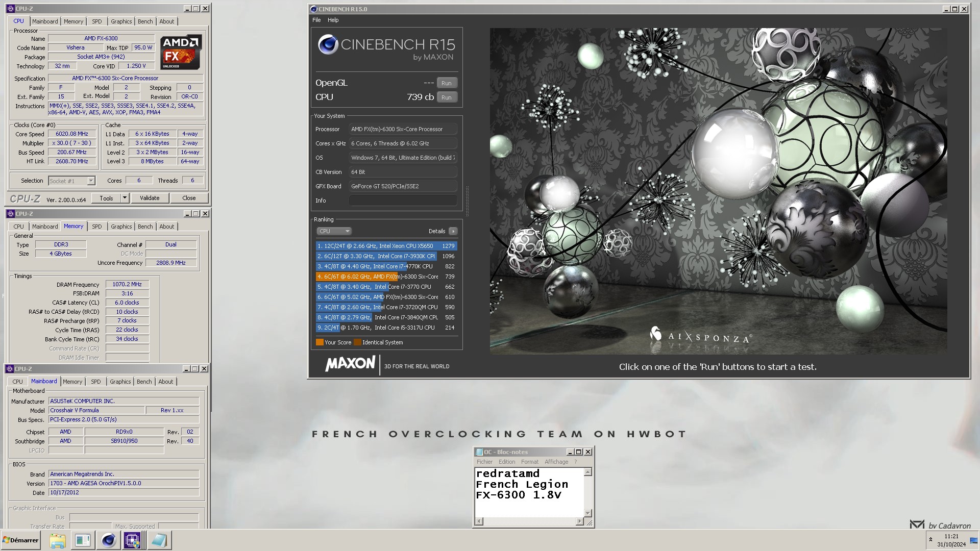The image size is (980, 551).
Task: Click the AMD FX Unlocked logo
Action: [181, 52]
